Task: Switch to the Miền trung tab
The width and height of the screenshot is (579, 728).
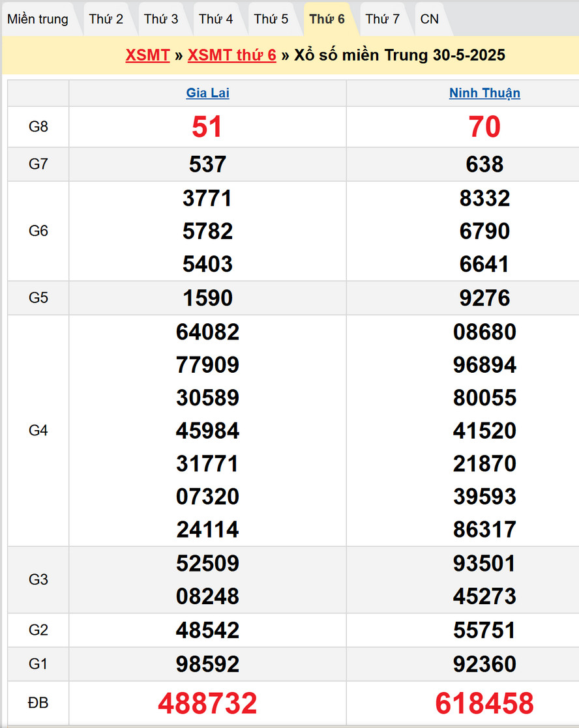Action: 38,19
